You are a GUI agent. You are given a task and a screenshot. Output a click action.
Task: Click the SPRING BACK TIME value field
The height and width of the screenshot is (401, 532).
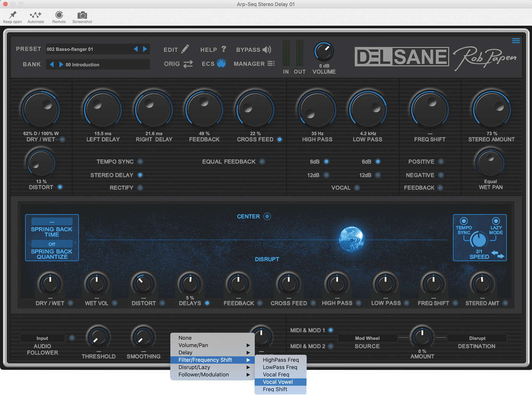click(x=52, y=222)
